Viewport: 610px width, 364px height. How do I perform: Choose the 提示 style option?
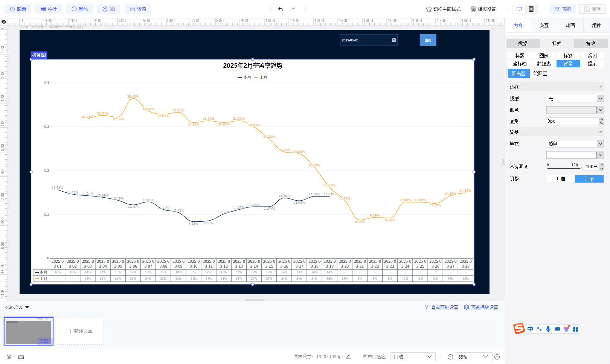592,64
